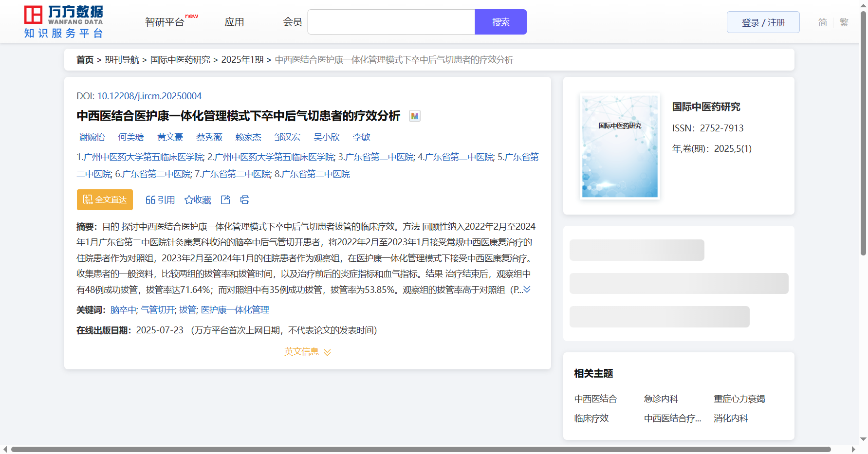Click affiliation 3.广东省第二中医院
868x454 pixels.
click(x=376, y=157)
